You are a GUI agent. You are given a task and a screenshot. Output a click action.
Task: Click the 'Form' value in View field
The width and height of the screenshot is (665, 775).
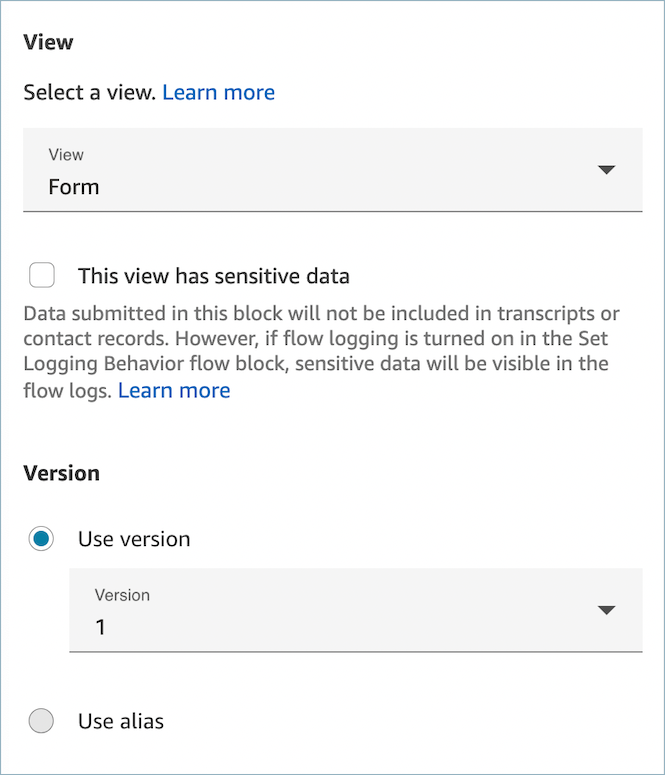(x=74, y=187)
